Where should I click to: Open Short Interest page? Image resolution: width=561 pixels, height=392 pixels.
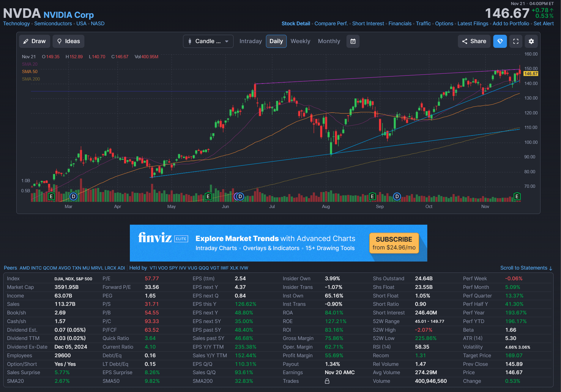click(368, 23)
